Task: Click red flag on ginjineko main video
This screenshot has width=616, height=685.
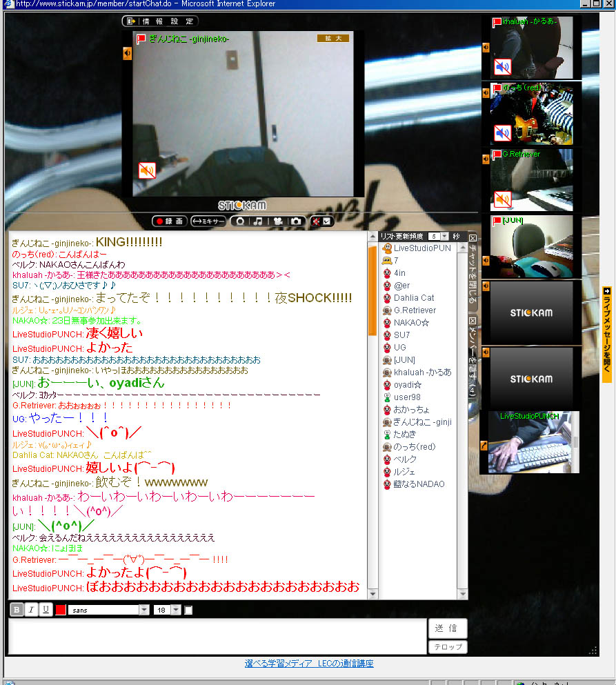Action: coord(141,39)
